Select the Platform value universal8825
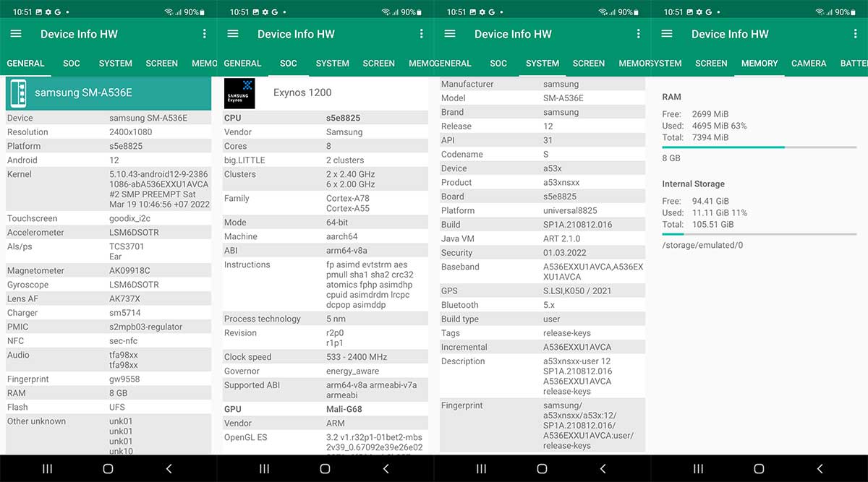Screen dimensions: 868x482 tap(571, 211)
